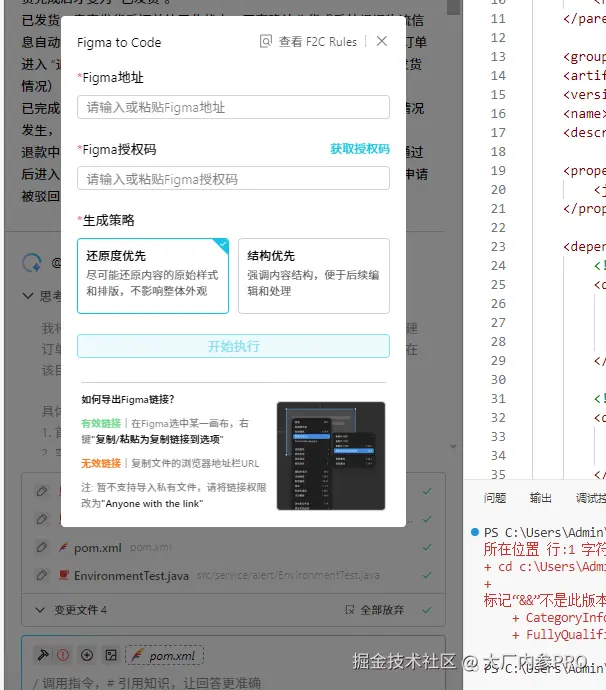Click the Figma地址 field label
The image size is (606, 690).
113,77
